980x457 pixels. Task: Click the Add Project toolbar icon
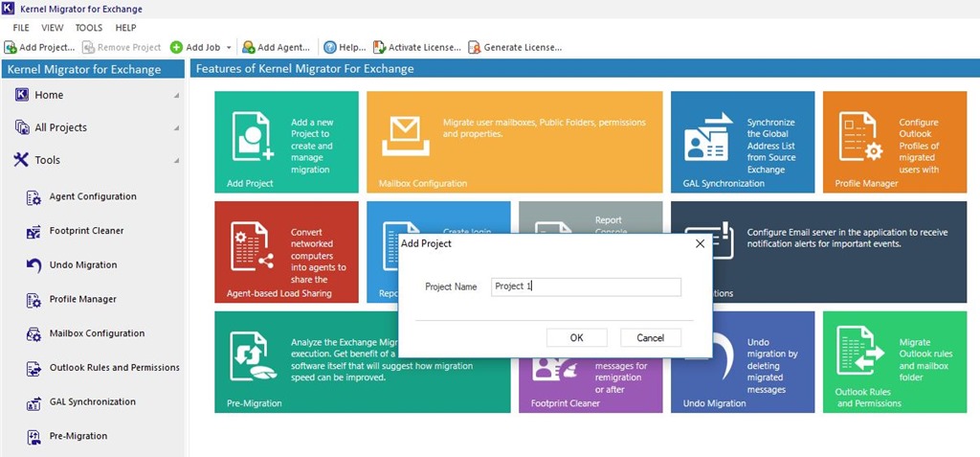tap(10, 48)
